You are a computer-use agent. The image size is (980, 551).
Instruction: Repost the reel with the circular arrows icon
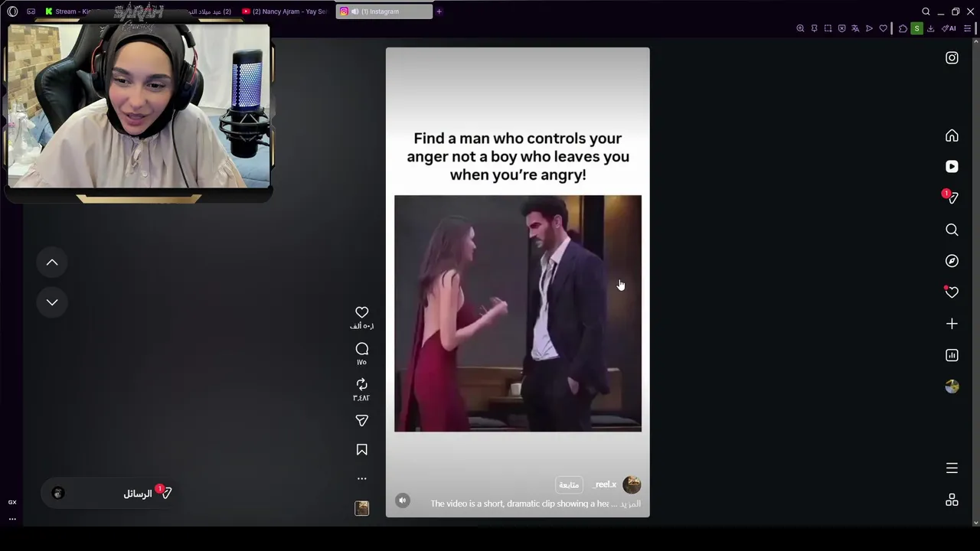362,384
